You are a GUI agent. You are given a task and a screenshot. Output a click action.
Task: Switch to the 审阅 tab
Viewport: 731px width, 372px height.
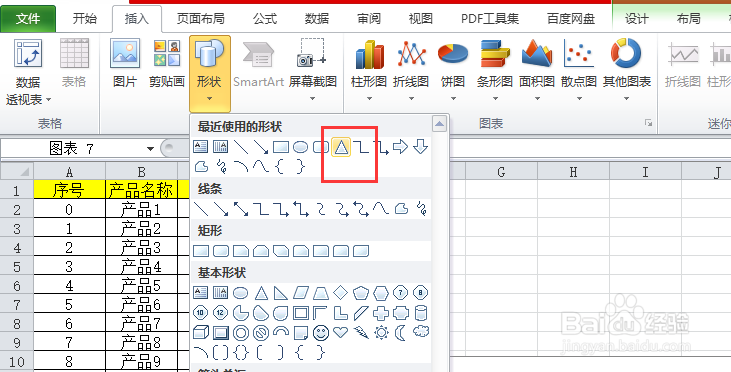tap(369, 19)
